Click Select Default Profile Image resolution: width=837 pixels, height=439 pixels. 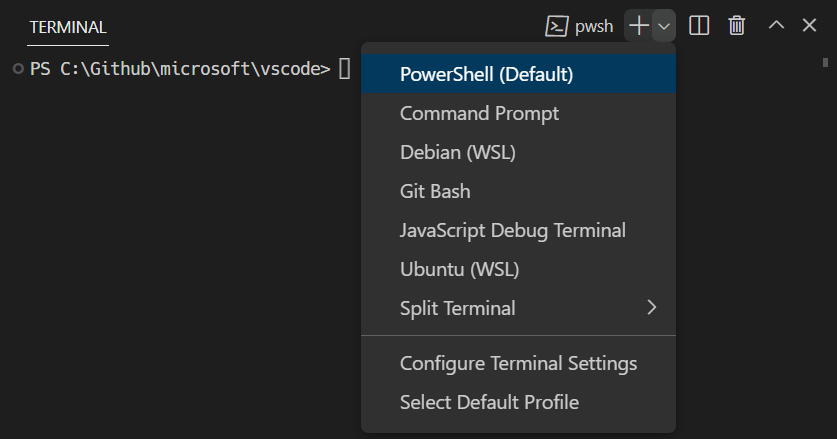pyautogui.click(x=489, y=402)
